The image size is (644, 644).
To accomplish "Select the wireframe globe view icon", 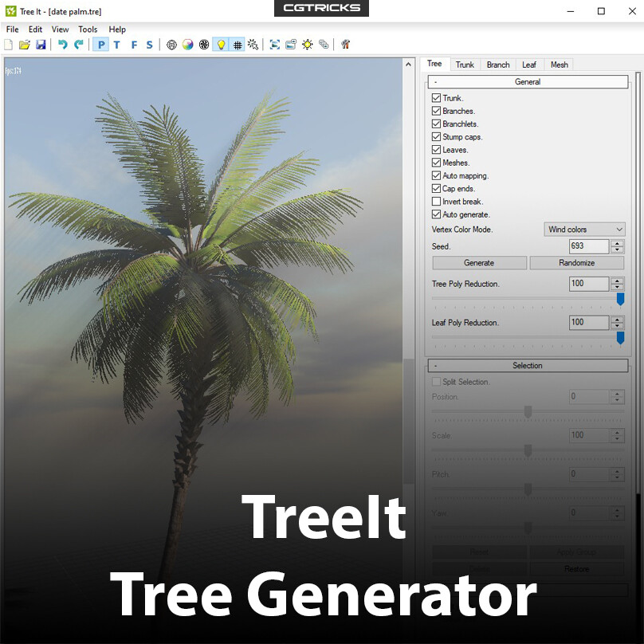I will pyautogui.click(x=171, y=45).
